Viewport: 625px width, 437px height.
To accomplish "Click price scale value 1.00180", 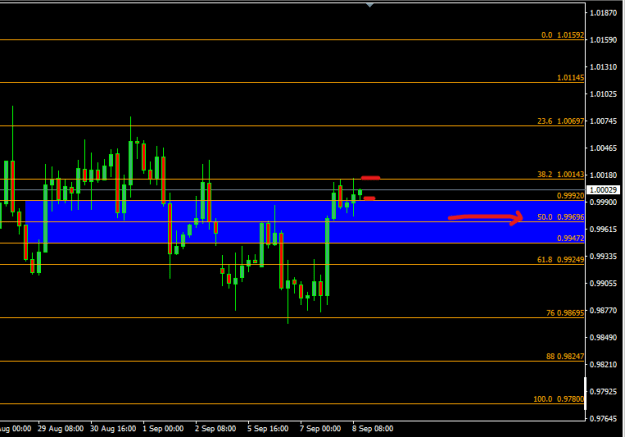I will 603,175.
